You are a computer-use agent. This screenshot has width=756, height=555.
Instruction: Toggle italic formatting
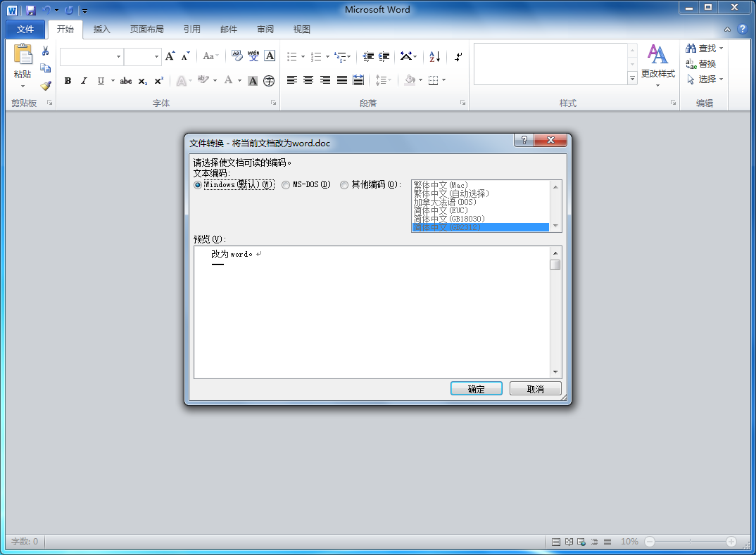(84, 80)
